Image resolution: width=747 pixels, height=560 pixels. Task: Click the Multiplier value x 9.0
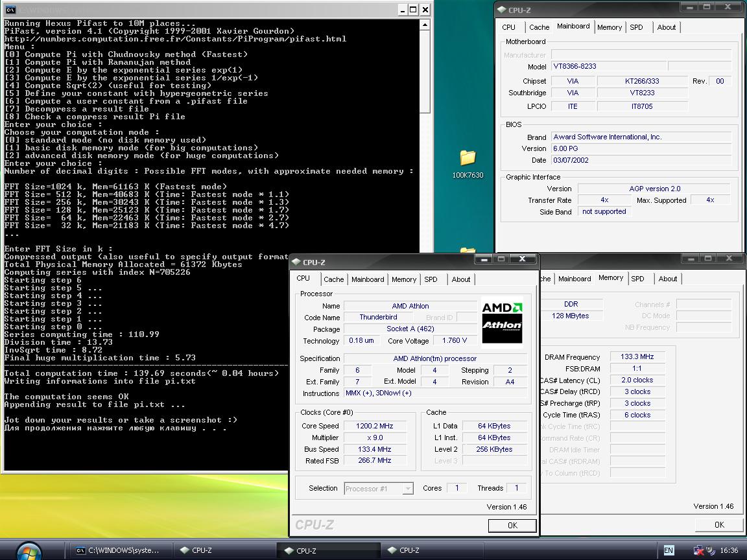pos(374,437)
